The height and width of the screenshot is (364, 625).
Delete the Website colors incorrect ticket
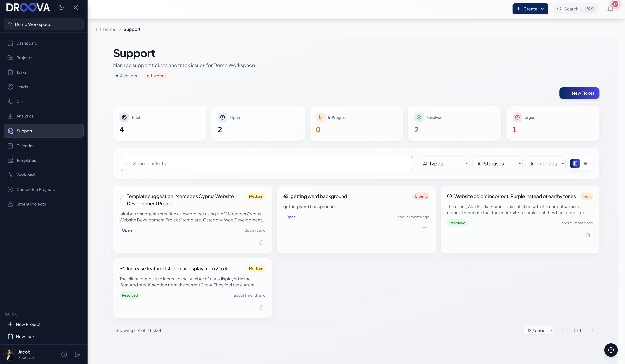(588, 235)
